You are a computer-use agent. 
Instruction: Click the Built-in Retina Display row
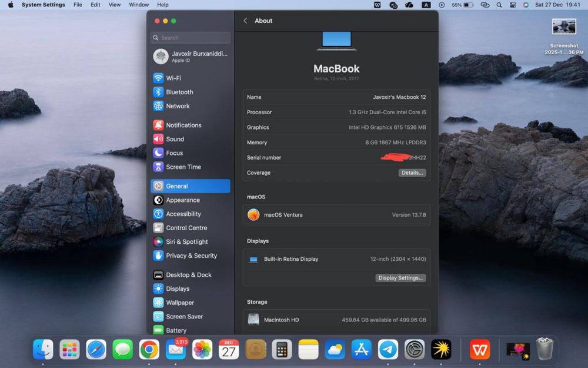336,259
